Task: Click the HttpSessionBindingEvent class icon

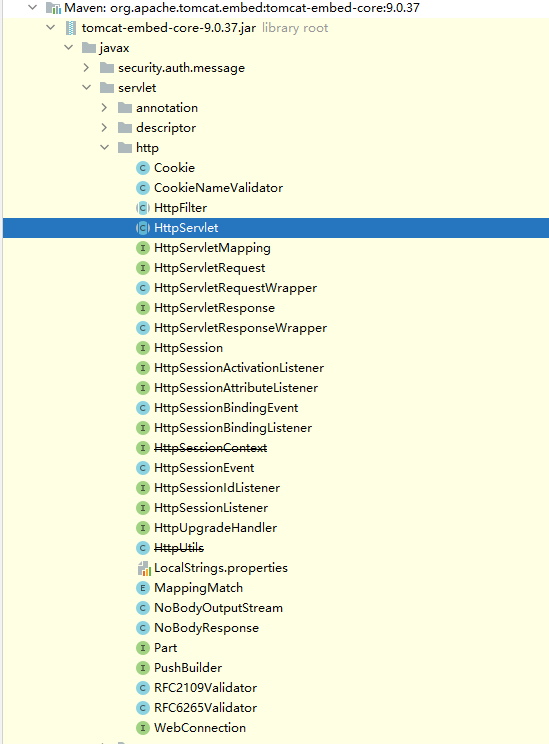Action: tap(143, 408)
